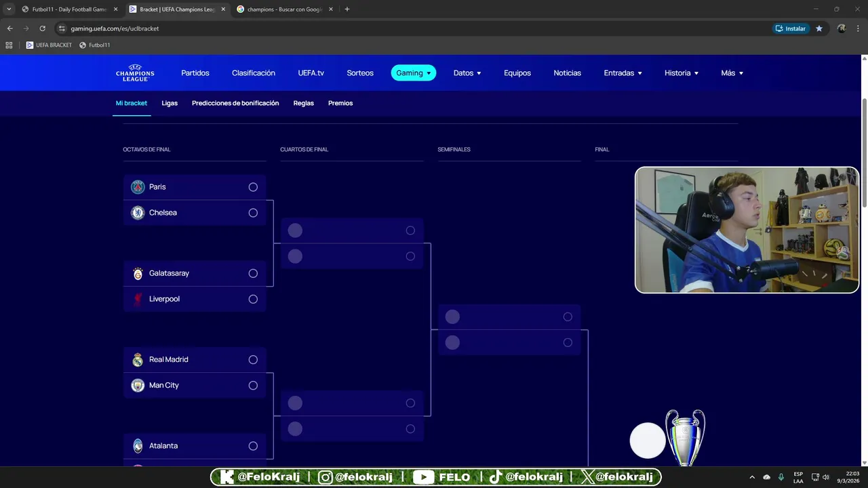Click the Liverpool club crest
The height and width of the screenshot is (488, 868).
[x=138, y=299]
